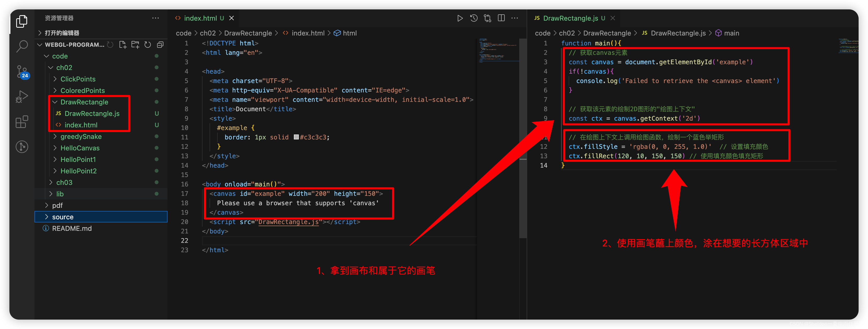Switch to the DrawRectangle.js editor tab
This screenshot has width=868, height=329.
pos(570,18)
